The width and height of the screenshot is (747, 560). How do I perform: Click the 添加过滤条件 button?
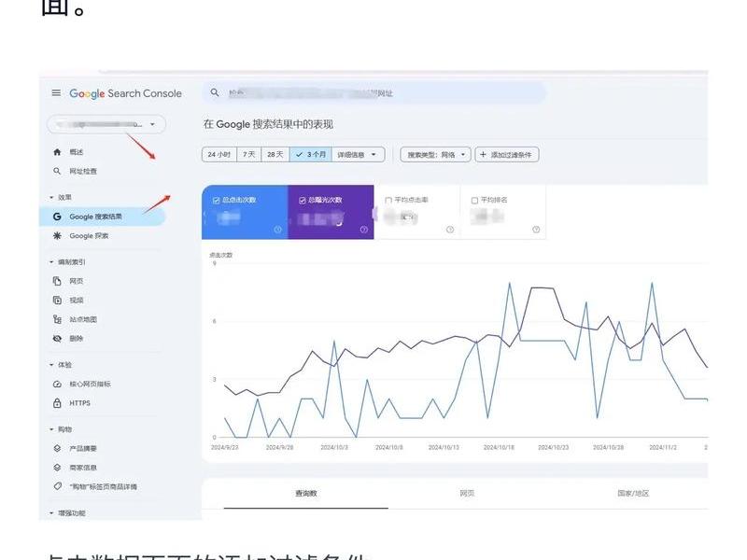click(x=507, y=155)
